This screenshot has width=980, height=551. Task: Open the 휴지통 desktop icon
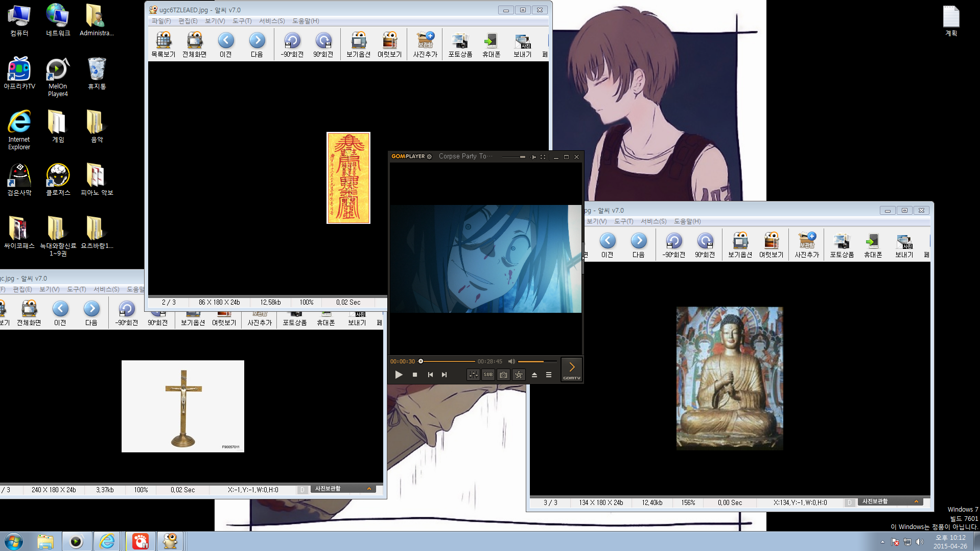pyautogui.click(x=97, y=74)
